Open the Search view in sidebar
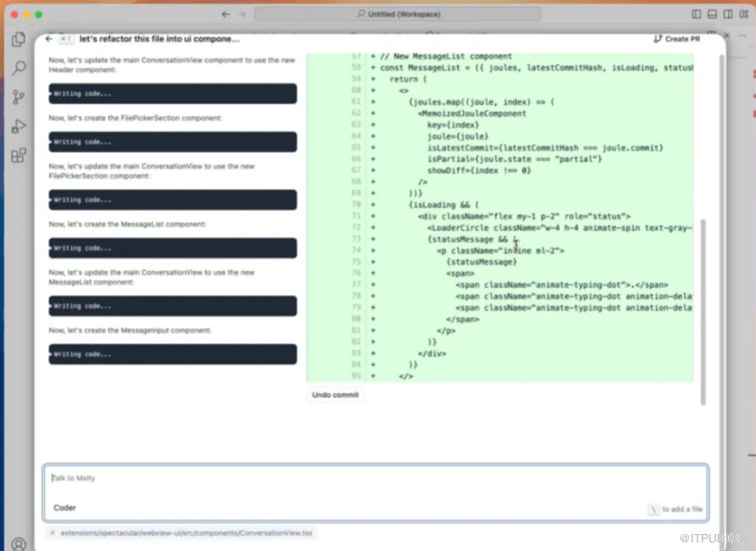The width and height of the screenshot is (756, 551). point(18,69)
